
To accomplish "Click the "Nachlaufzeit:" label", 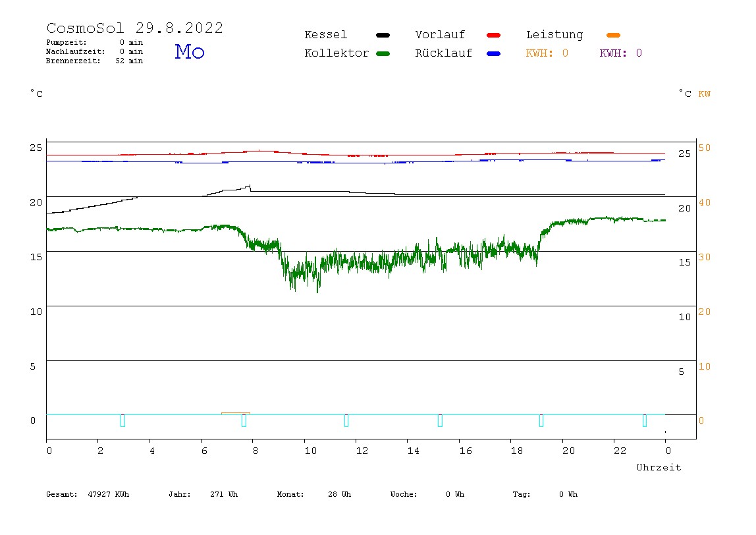I will (76, 51).
